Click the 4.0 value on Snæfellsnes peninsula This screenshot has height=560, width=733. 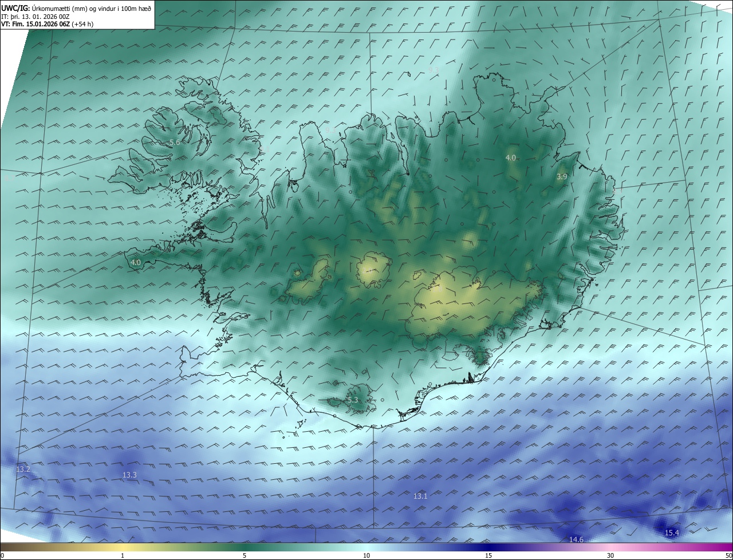click(x=136, y=262)
